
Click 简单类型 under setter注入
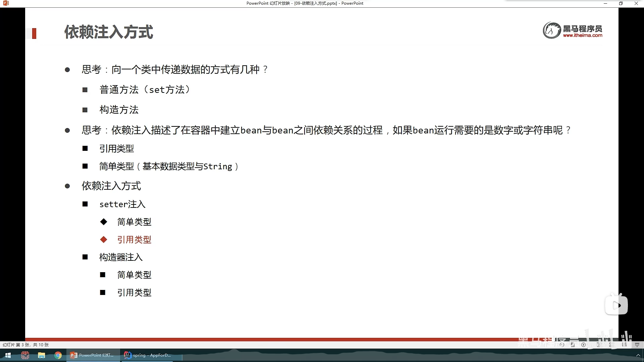(x=134, y=222)
